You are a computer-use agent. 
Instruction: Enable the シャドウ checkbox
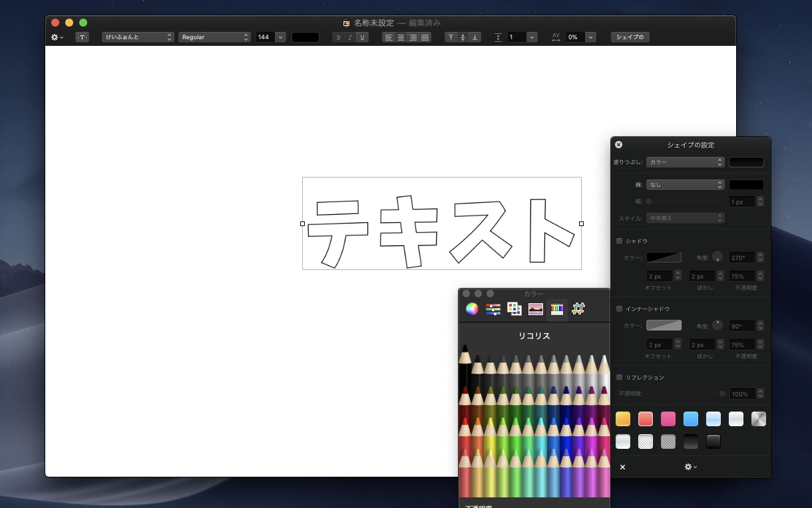point(619,241)
